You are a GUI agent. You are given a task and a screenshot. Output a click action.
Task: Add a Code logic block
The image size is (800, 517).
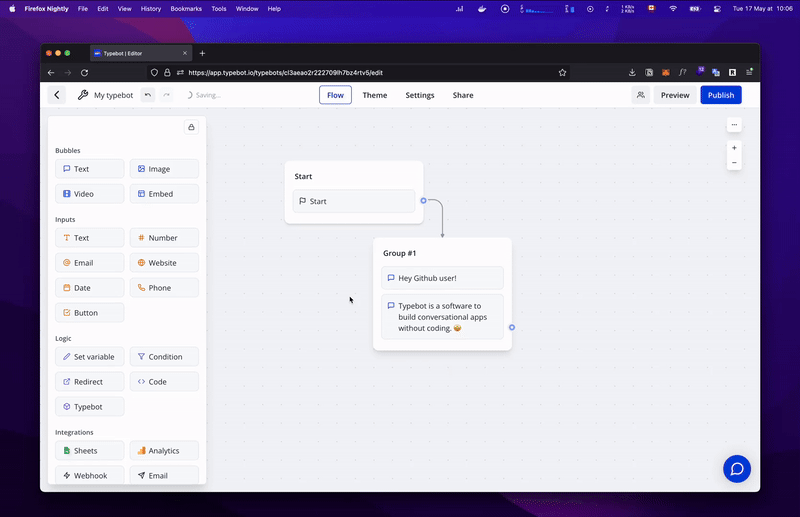pos(164,382)
